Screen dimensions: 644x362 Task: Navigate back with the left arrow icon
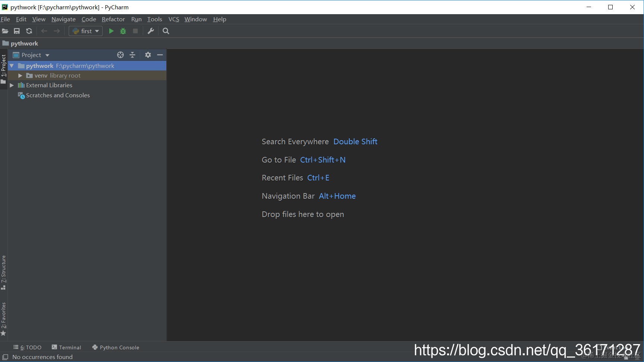(x=44, y=31)
